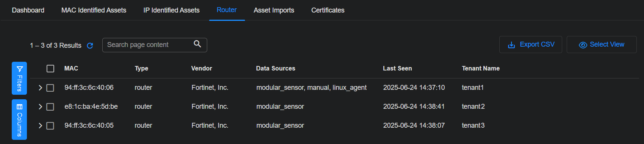Go to the IP Identified Assets tab
This screenshot has width=644, height=144.
171,10
